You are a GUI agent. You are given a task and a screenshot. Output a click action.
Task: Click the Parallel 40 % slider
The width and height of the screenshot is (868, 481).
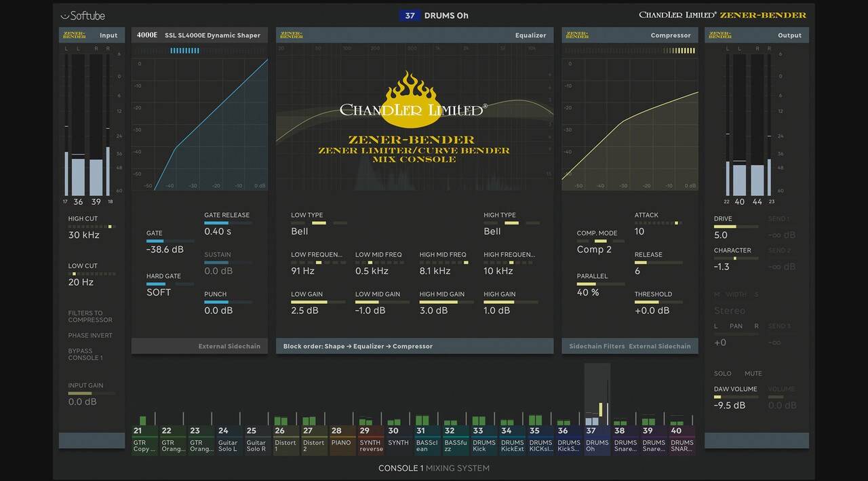[x=601, y=284]
